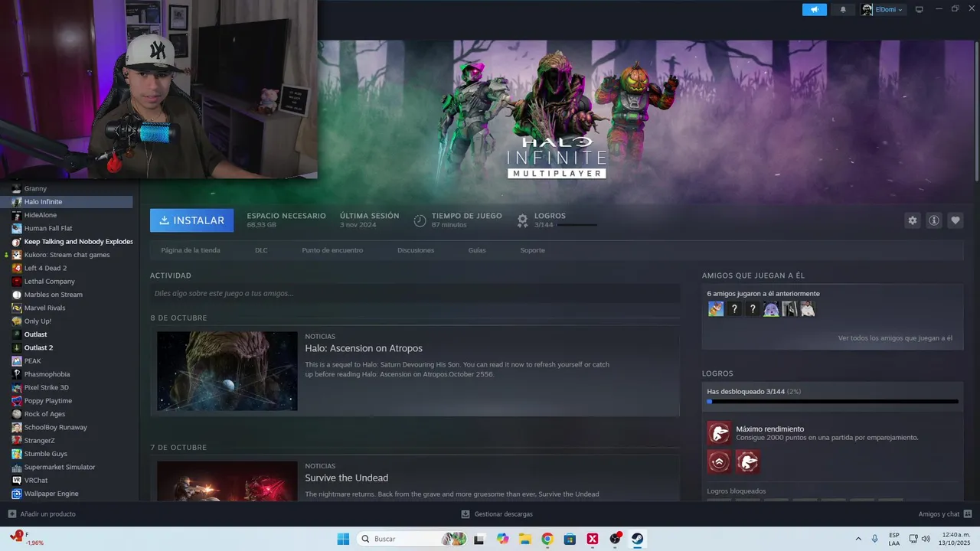Open Gestionar descargas
Image resolution: width=980 pixels, height=551 pixels.
pos(497,514)
